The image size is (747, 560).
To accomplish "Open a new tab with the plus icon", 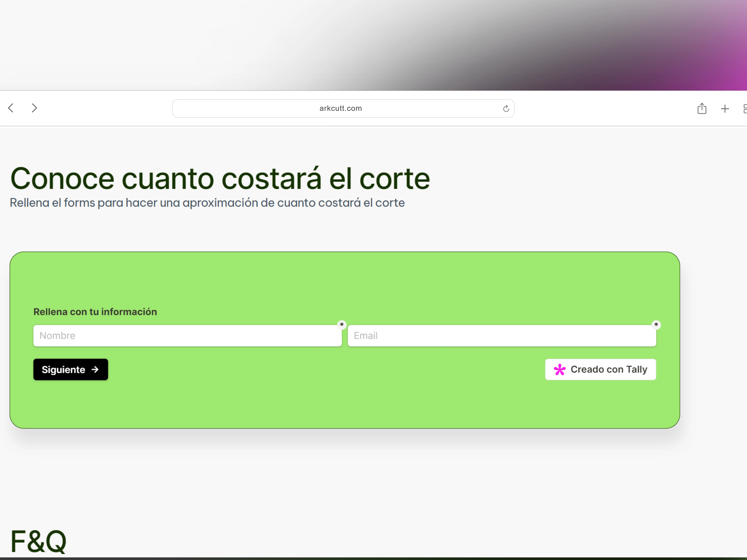I will coord(725,109).
